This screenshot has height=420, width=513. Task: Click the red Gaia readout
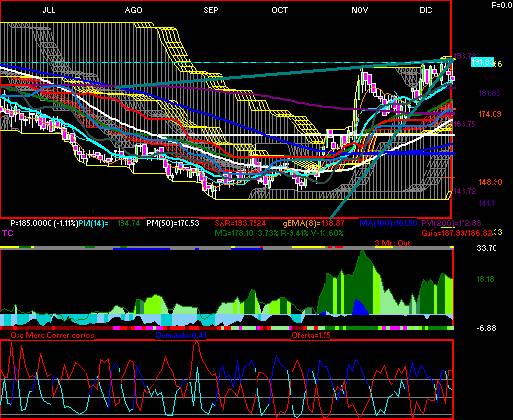pyautogui.click(x=456, y=233)
